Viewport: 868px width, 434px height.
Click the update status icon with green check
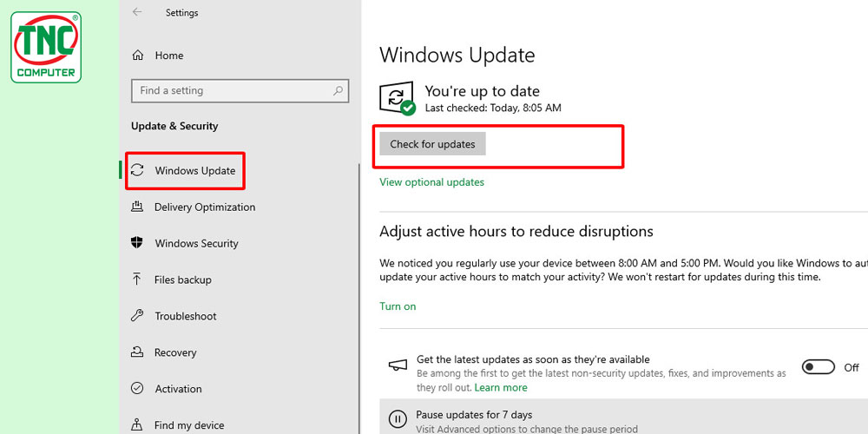click(397, 99)
